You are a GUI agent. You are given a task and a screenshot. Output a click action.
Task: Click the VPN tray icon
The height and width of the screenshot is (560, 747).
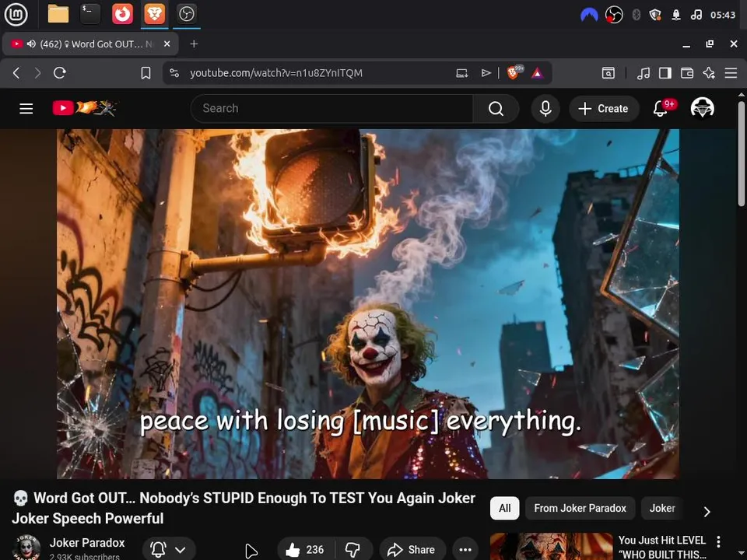click(589, 15)
